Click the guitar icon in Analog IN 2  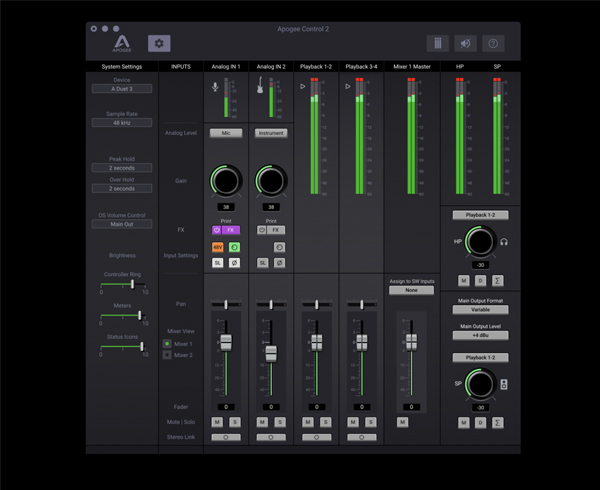click(x=260, y=85)
